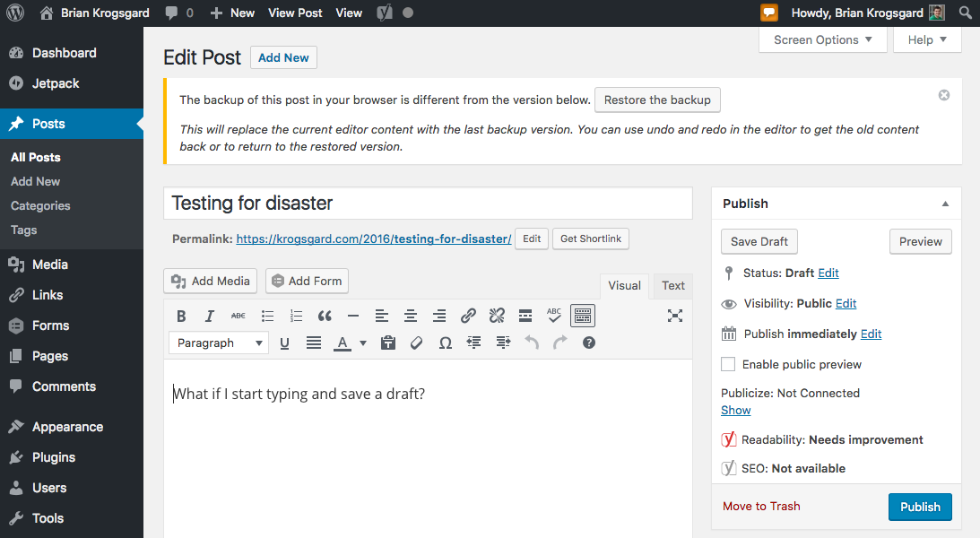Run the ABC spellcheck tool

(554, 315)
